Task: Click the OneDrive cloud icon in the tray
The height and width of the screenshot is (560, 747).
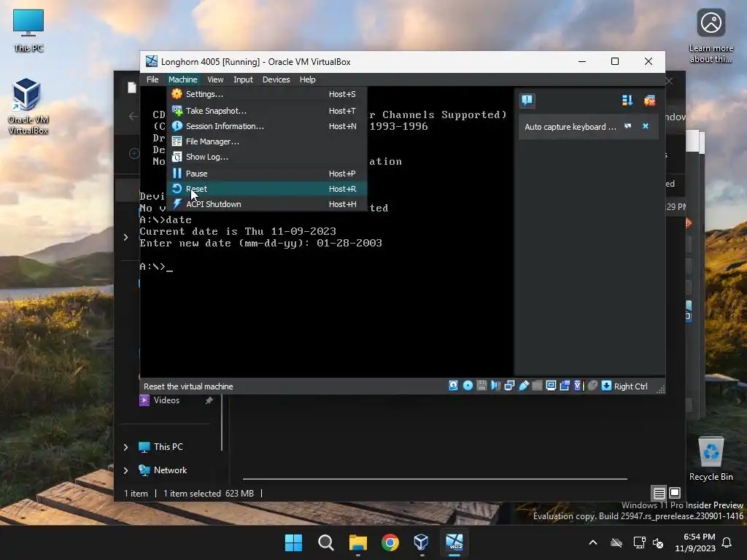Action: [616, 542]
